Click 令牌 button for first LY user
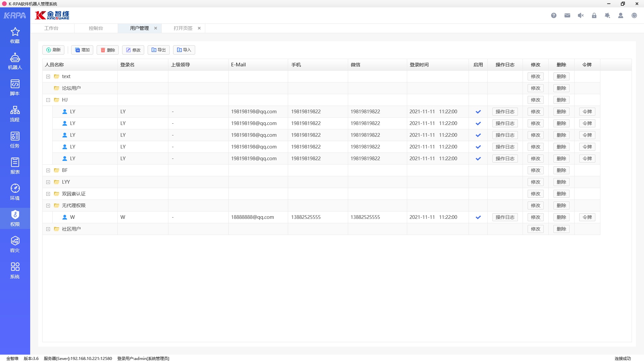The height and width of the screenshot is (362, 644). [x=587, y=112]
